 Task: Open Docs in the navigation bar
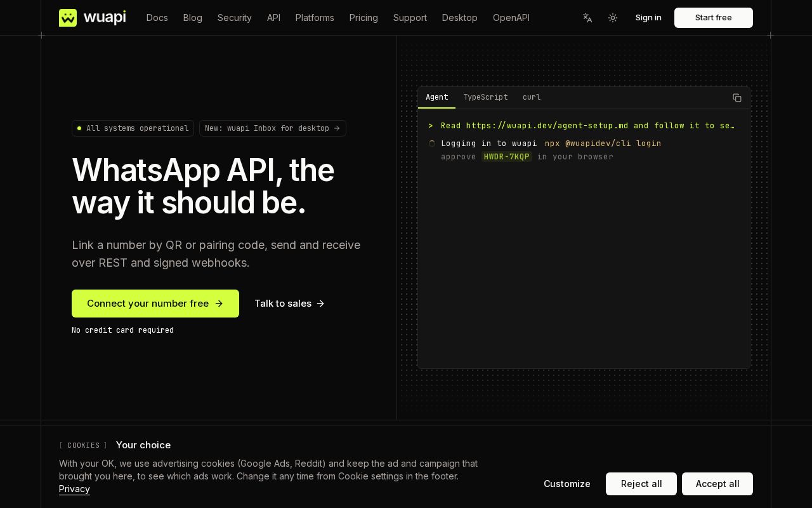point(157,18)
